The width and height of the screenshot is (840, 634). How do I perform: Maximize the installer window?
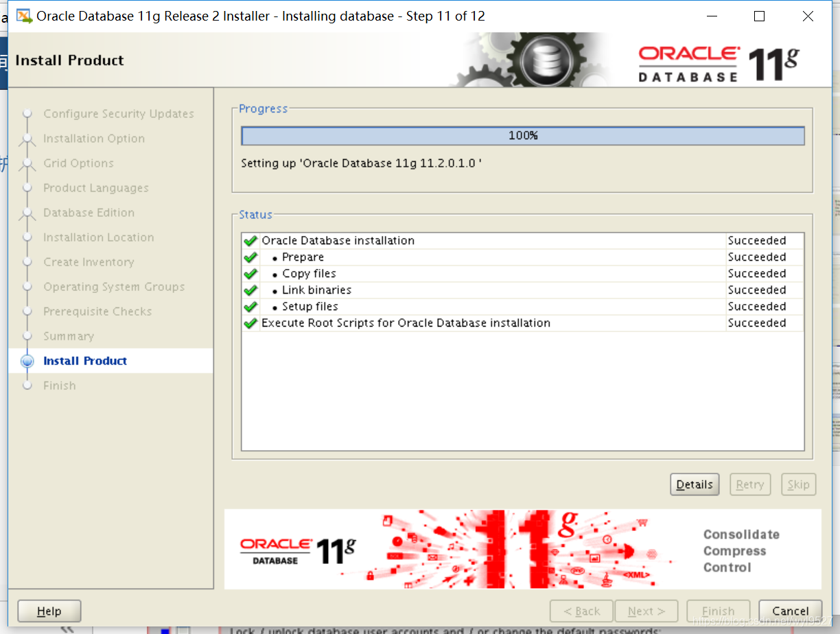759,16
